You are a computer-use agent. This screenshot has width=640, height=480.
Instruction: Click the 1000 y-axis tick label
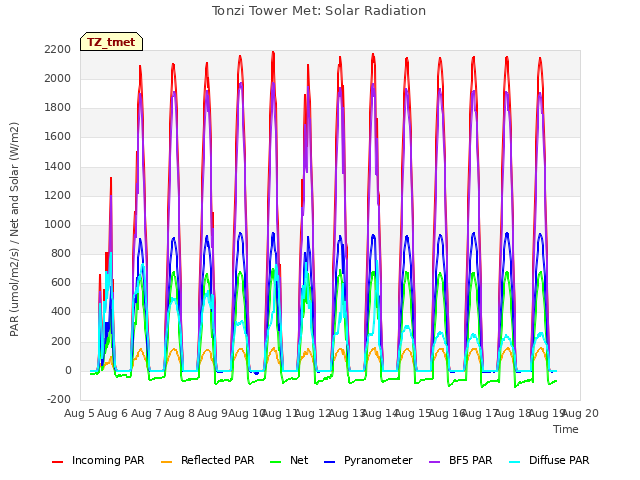pyautogui.click(x=58, y=225)
